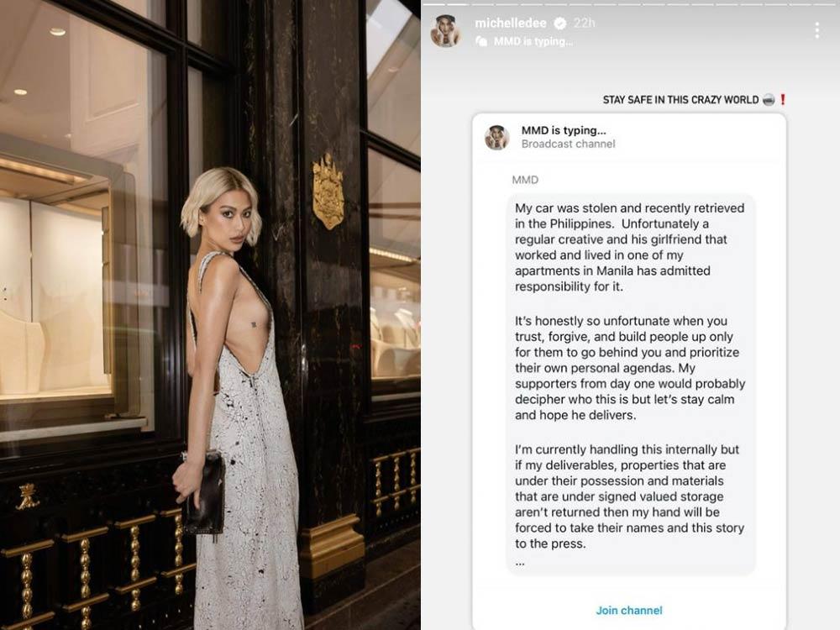This screenshot has width=840, height=630.
Task: Tap the MMD sender name label
Action: point(525,180)
